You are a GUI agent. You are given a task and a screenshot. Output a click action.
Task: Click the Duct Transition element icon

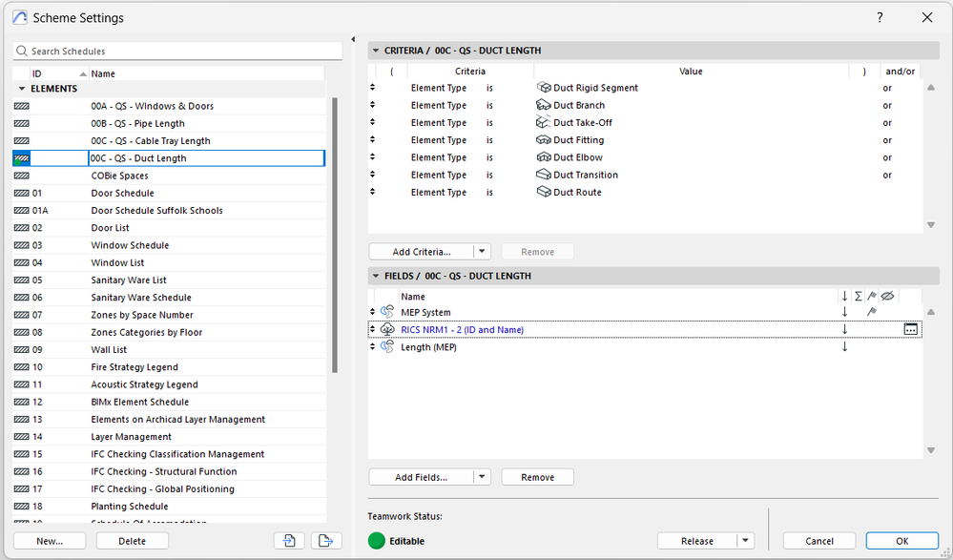point(544,175)
